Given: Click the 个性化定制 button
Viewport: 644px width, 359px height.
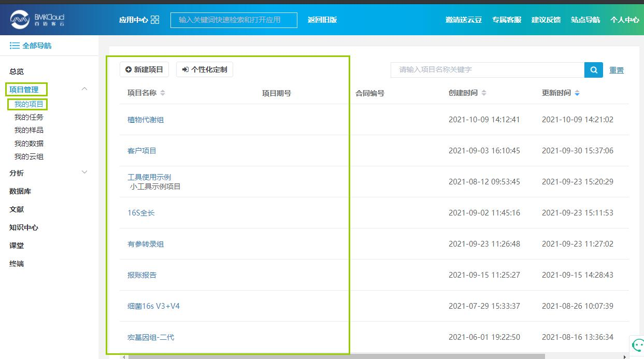Looking at the screenshot, I should tap(205, 69).
